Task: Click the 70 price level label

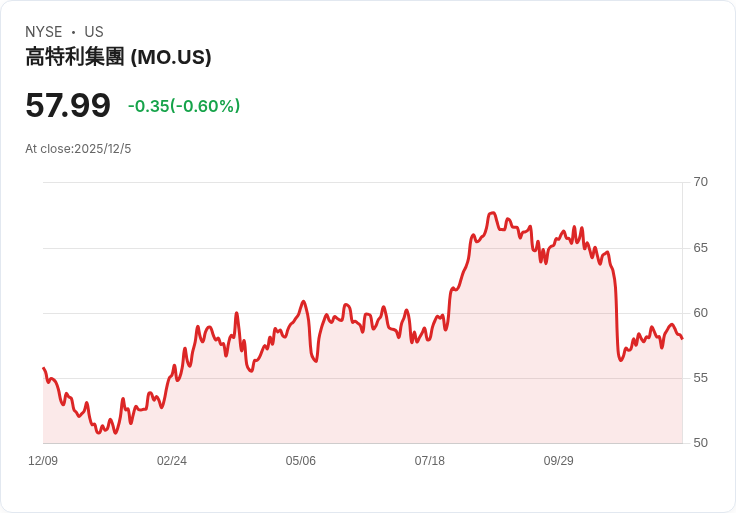Action: (x=701, y=182)
